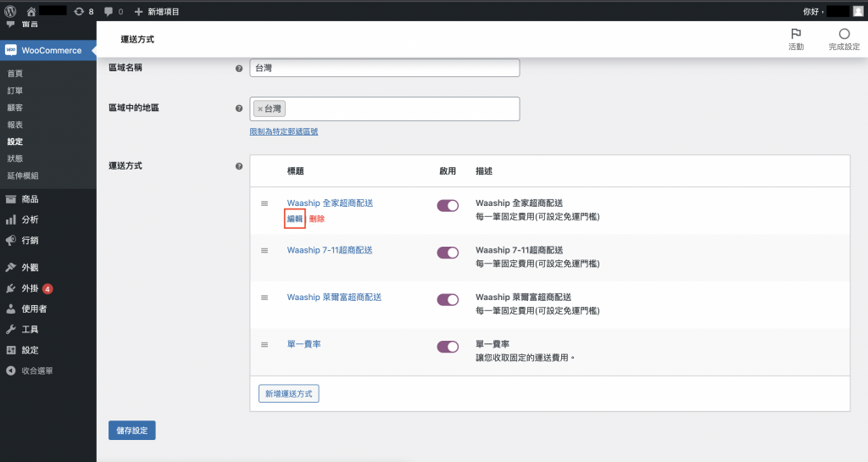Viewport: 868px width, 462px height.
Task: Click help icon beside 區域名稱
Action: [239, 68]
